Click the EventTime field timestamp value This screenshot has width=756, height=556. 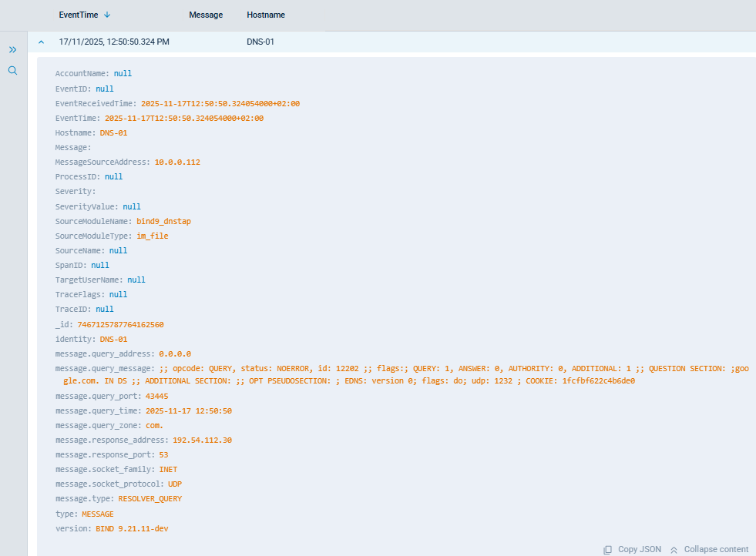click(184, 118)
